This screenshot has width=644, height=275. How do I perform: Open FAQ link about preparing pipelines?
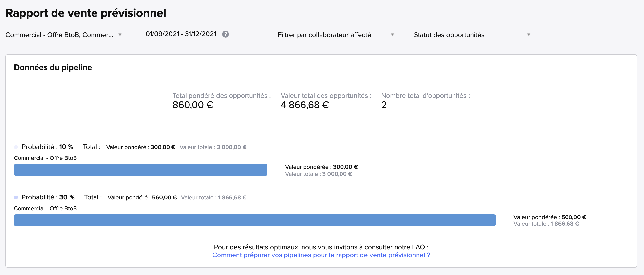tap(321, 255)
